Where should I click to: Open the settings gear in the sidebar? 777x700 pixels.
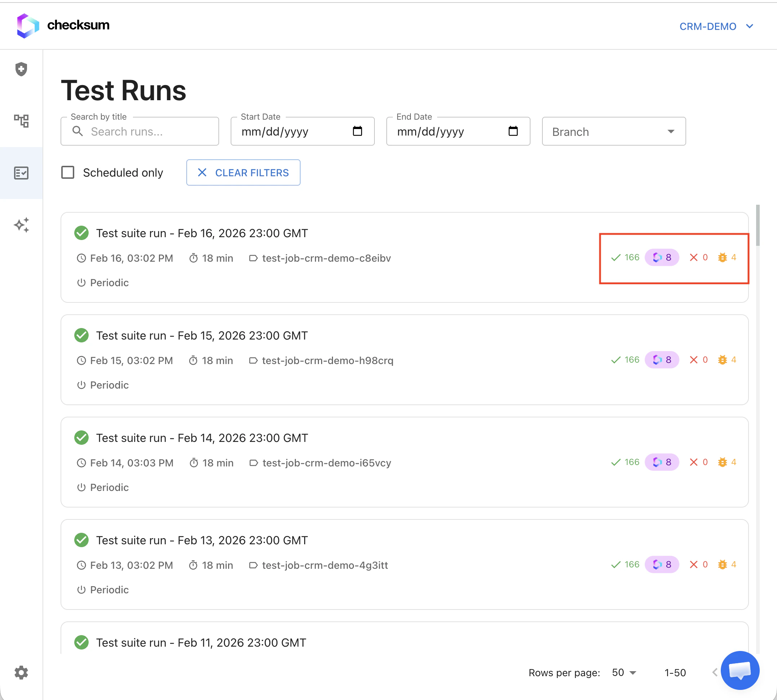[21, 673]
